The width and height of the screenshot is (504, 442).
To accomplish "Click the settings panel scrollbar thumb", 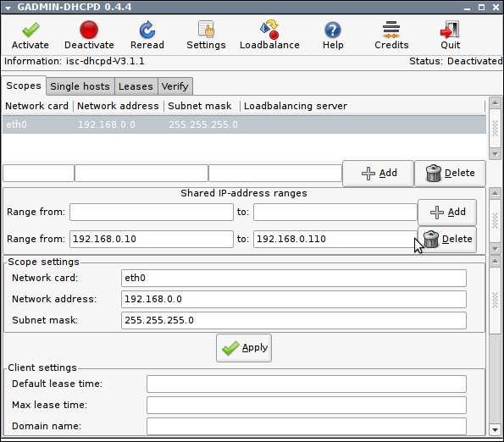I will point(495,300).
